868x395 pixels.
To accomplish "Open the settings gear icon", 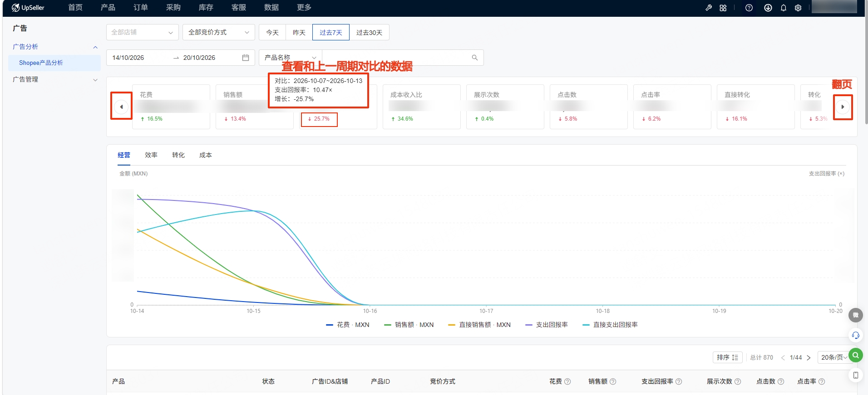I will (x=798, y=8).
